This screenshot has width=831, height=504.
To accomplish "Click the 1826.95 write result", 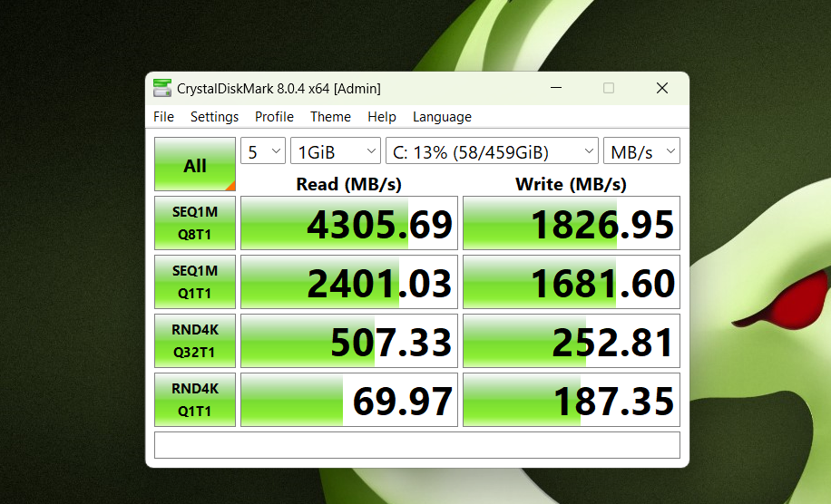I will pyautogui.click(x=572, y=223).
